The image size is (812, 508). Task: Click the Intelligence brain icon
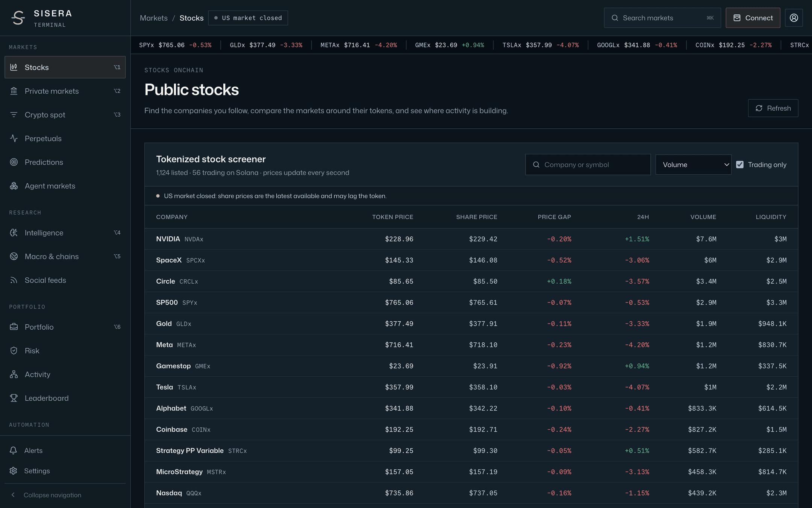coord(14,233)
